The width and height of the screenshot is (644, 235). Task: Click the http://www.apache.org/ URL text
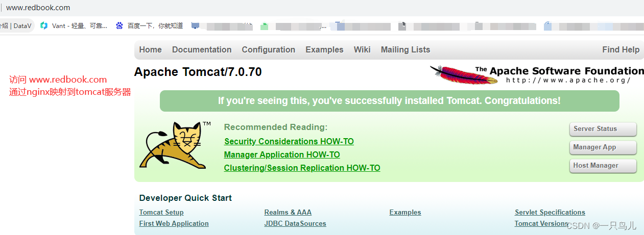point(568,80)
